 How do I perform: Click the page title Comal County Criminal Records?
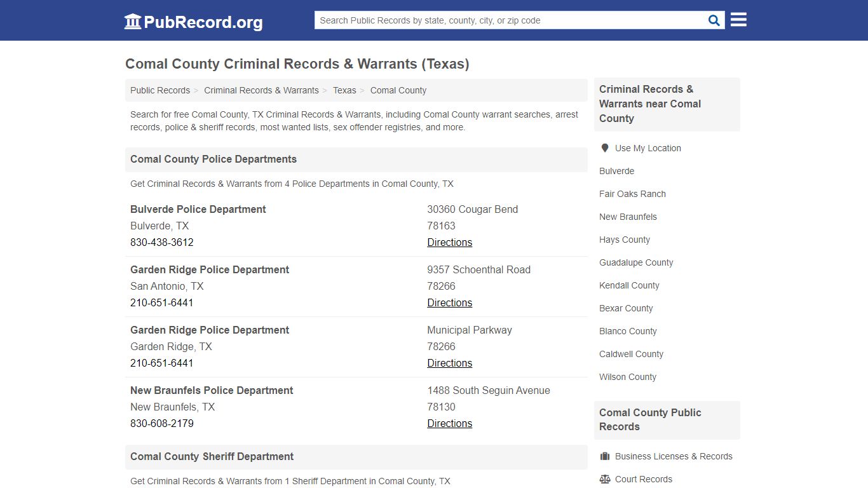(297, 64)
